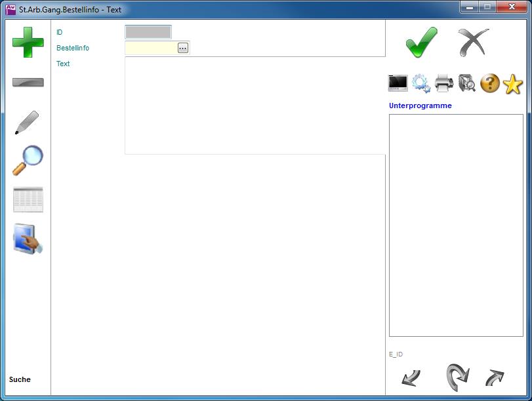Image resolution: width=532 pixels, height=401 pixels.
Task: Click the yellow star favorites icon
Action: point(512,84)
